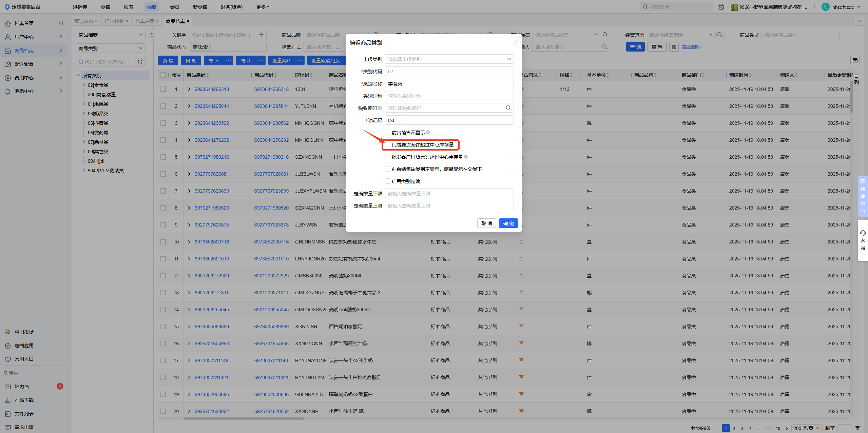Open the tax code search magnifier
This screenshot has width=868, height=433.
click(508, 108)
